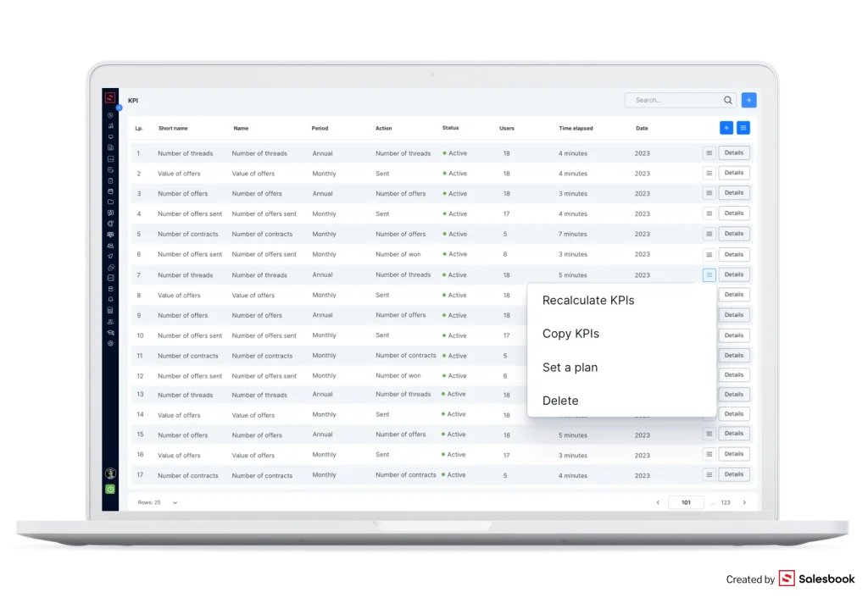Open Details for row 4

coord(734,213)
